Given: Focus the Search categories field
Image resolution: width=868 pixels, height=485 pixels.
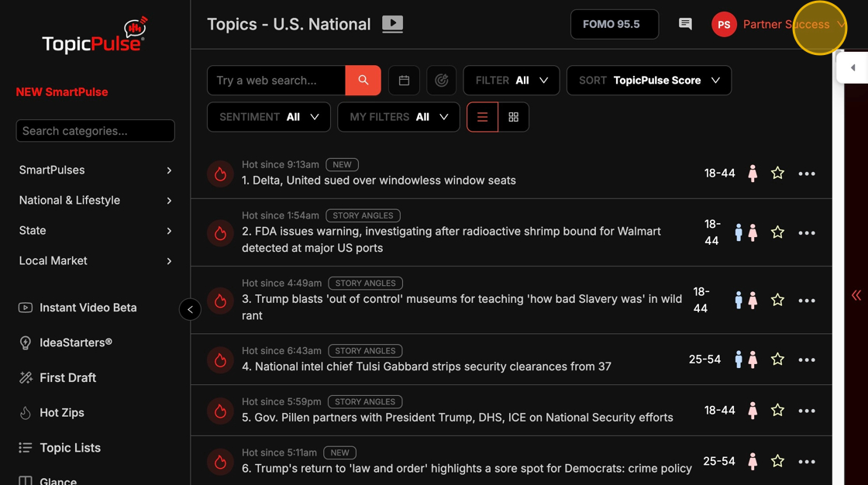Looking at the screenshot, I should coord(95,131).
